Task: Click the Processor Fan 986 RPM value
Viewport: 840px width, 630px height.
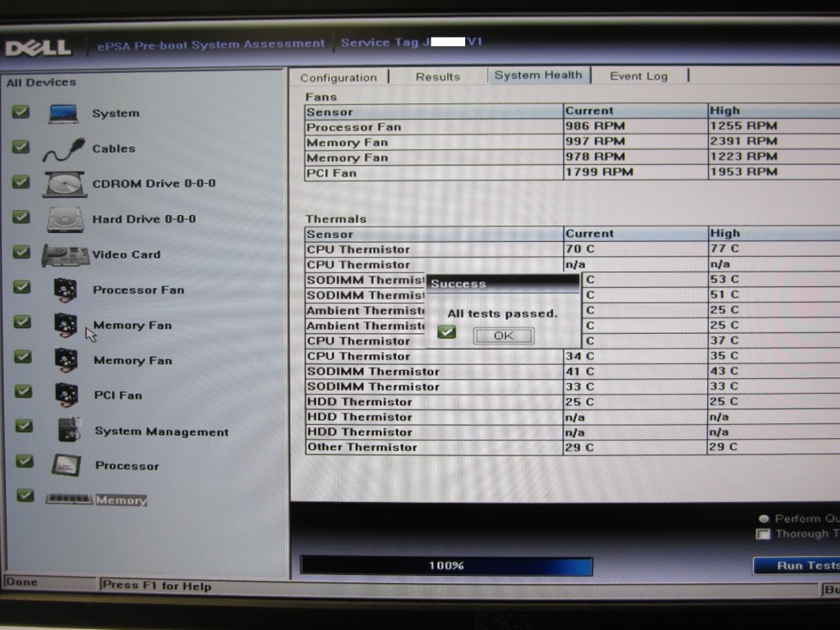Action: [595, 126]
